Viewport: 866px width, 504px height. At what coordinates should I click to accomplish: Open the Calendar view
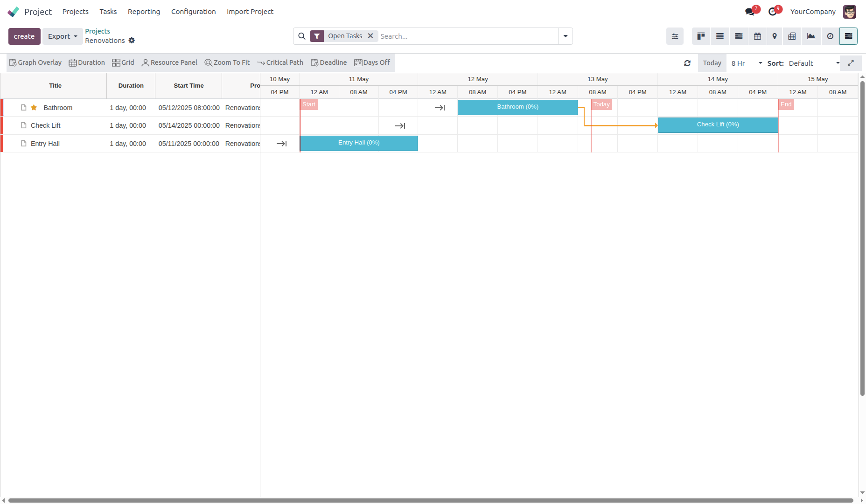757,36
